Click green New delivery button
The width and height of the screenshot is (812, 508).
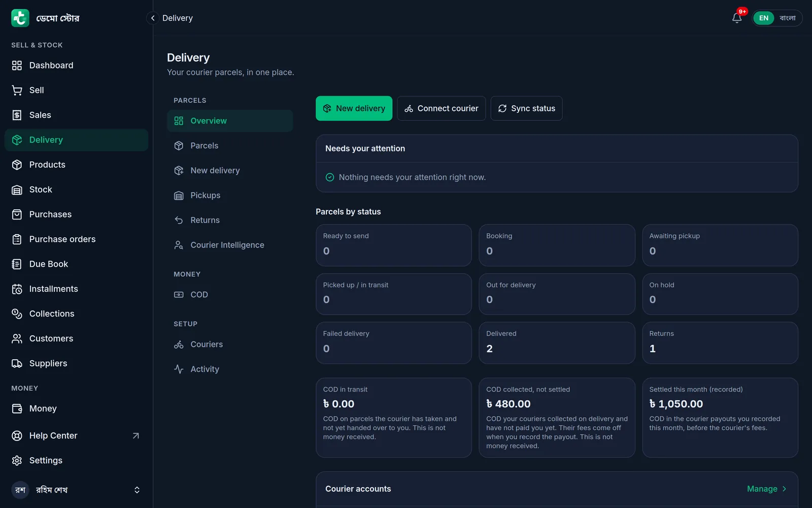point(354,108)
